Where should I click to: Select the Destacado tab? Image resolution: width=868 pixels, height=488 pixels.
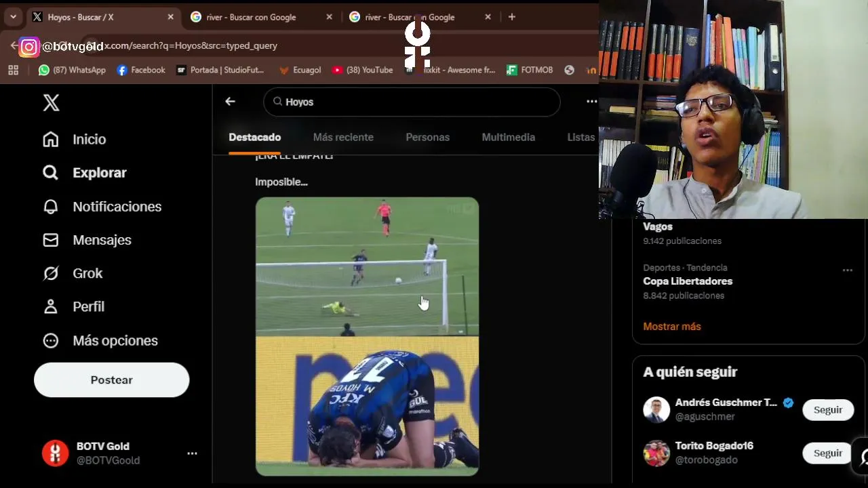(254, 137)
